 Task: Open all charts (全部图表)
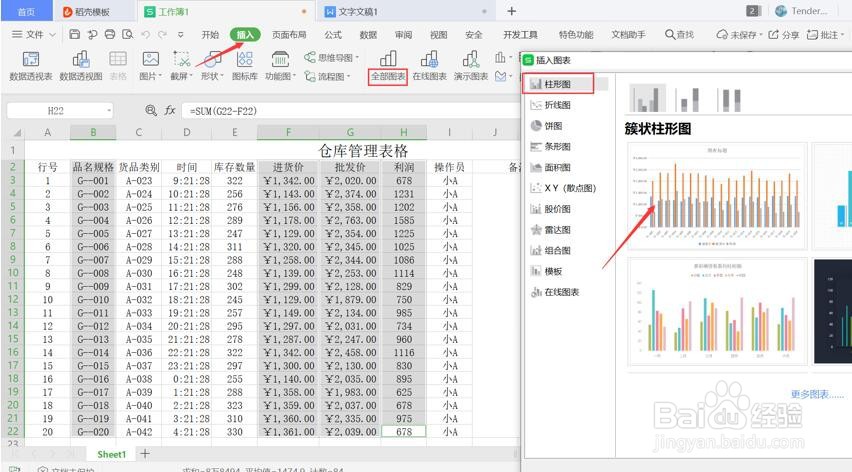click(x=388, y=66)
